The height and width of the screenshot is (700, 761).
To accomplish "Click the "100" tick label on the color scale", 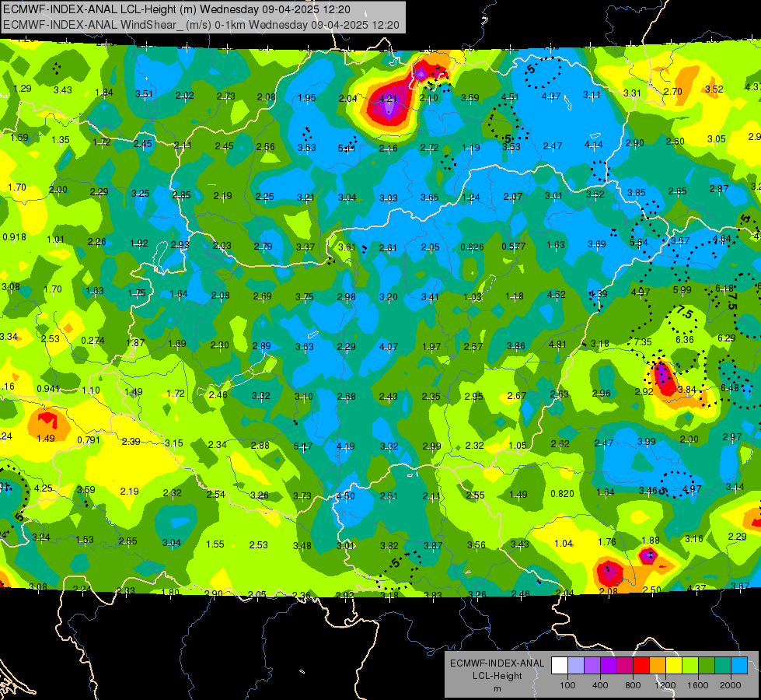I will [x=568, y=685].
